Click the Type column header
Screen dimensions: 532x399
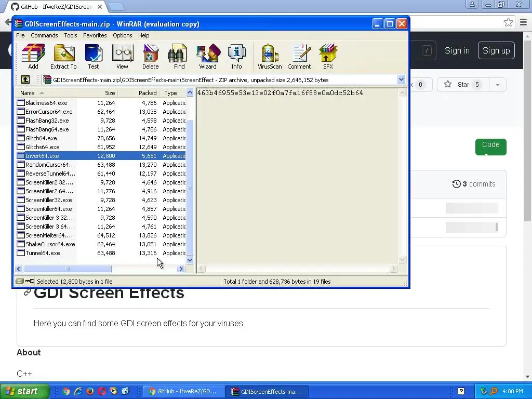(172, 93)
